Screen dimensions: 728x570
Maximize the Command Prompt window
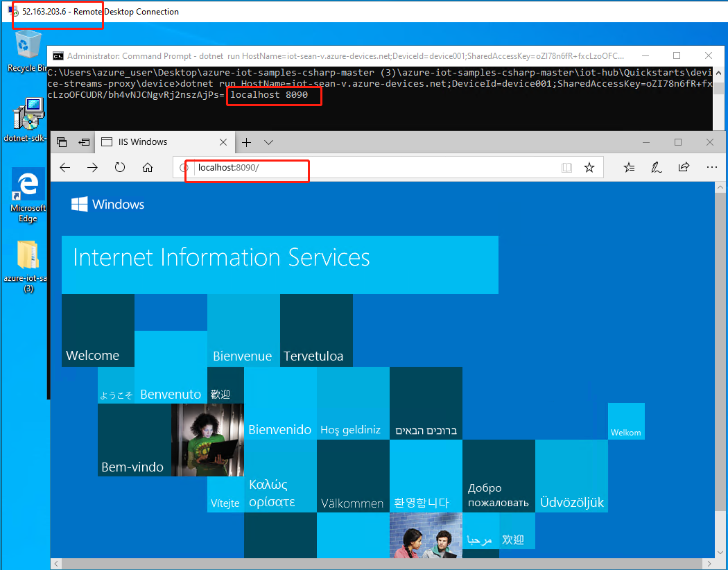677,55
